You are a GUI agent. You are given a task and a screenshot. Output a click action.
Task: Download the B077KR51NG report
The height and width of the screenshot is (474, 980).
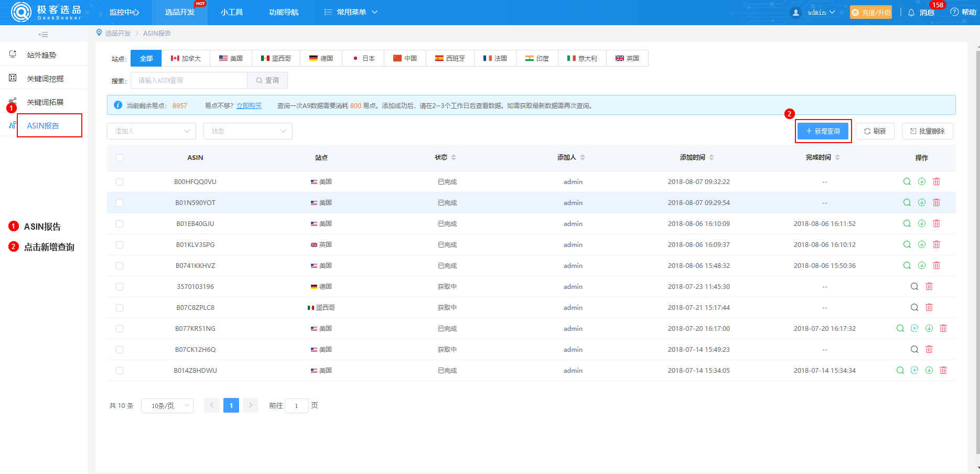pyautogui.click(x=929, y=328)
